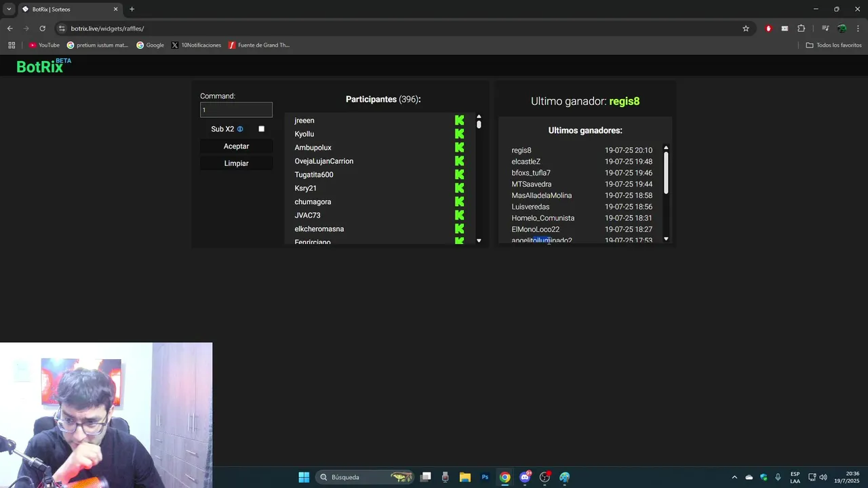
Task: Open a new browser tab
Action: click(132, 9)
